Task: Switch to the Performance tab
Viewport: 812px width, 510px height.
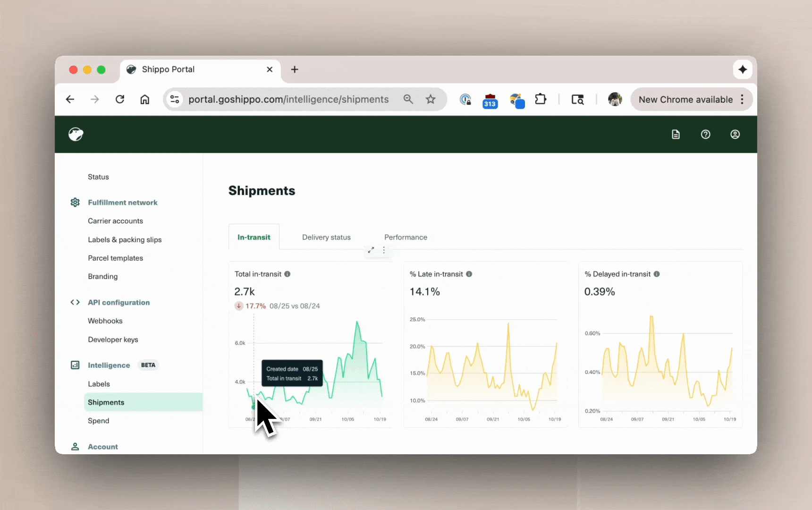Action: pos(406,237)
